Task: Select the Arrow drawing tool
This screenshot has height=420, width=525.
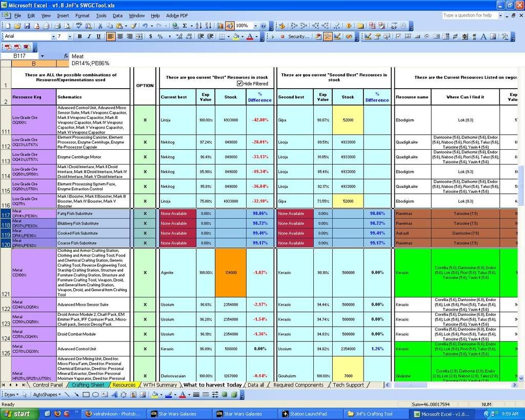Action: [77, 395]
